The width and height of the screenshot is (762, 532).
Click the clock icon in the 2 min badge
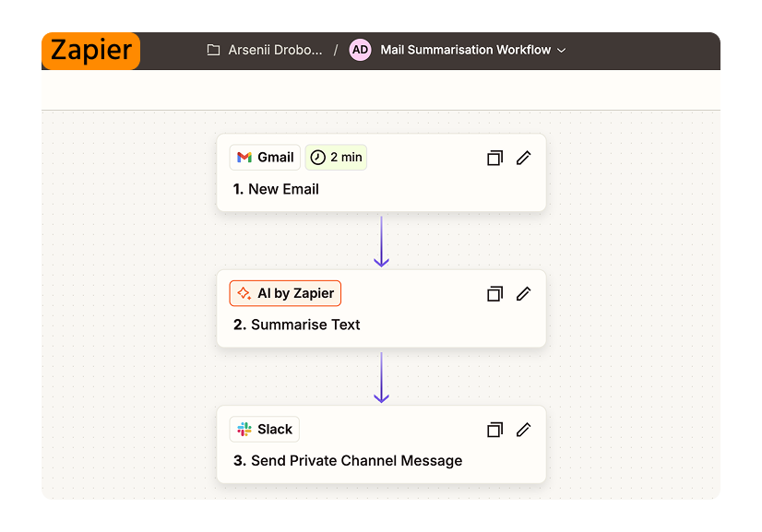click(x=317, y=157)
